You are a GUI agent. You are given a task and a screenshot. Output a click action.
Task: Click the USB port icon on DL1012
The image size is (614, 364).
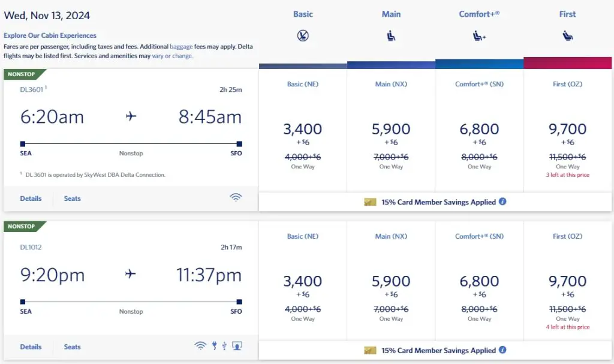(x=224, y=345)
